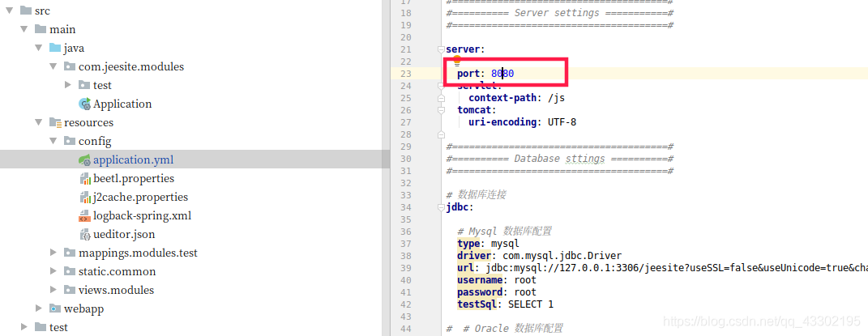Click the 'password: root' line
This screenshot has height=336, width=868.
point(497,292)
